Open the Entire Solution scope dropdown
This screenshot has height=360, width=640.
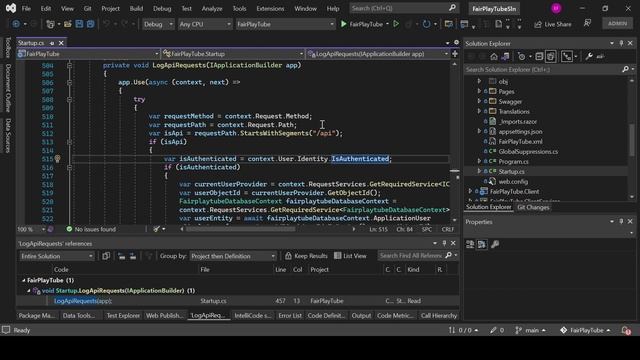point(57,256)
